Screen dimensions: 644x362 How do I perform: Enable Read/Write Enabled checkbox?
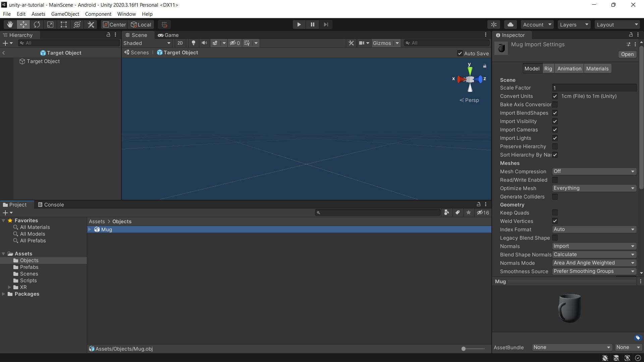555,180
